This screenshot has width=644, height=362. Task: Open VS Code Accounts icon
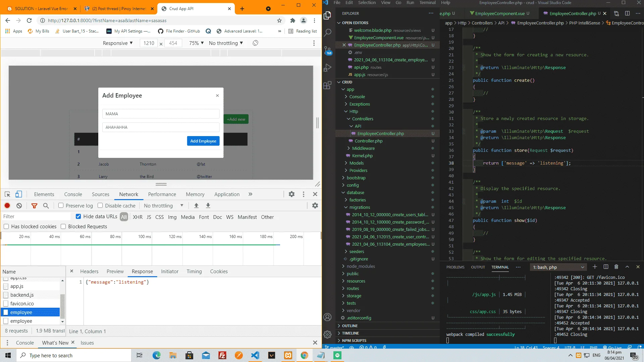(327, 317)
